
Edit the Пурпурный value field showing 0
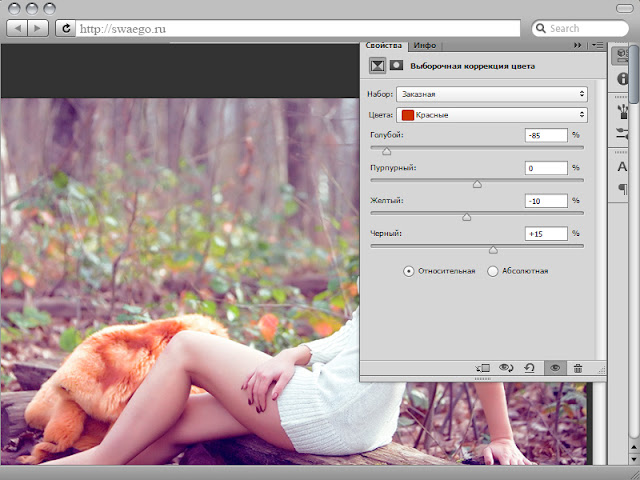click(546, 168)
